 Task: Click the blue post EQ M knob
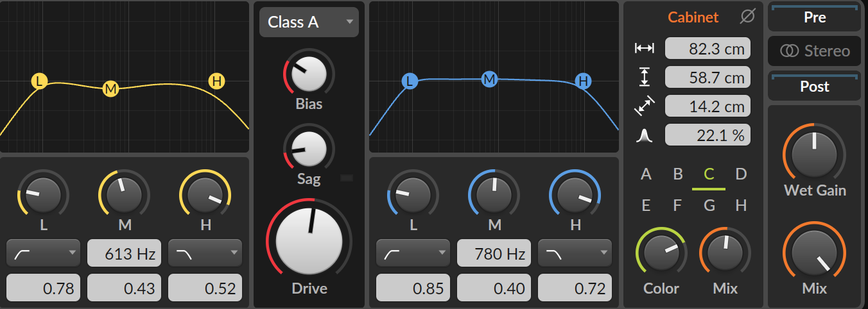(494, 195)
